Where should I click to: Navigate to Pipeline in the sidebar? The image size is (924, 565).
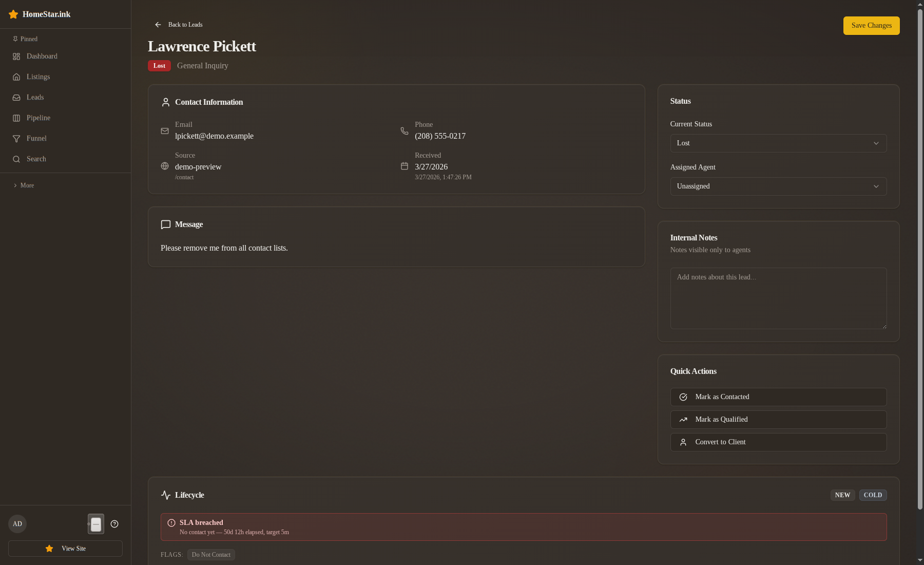(65, 118)
